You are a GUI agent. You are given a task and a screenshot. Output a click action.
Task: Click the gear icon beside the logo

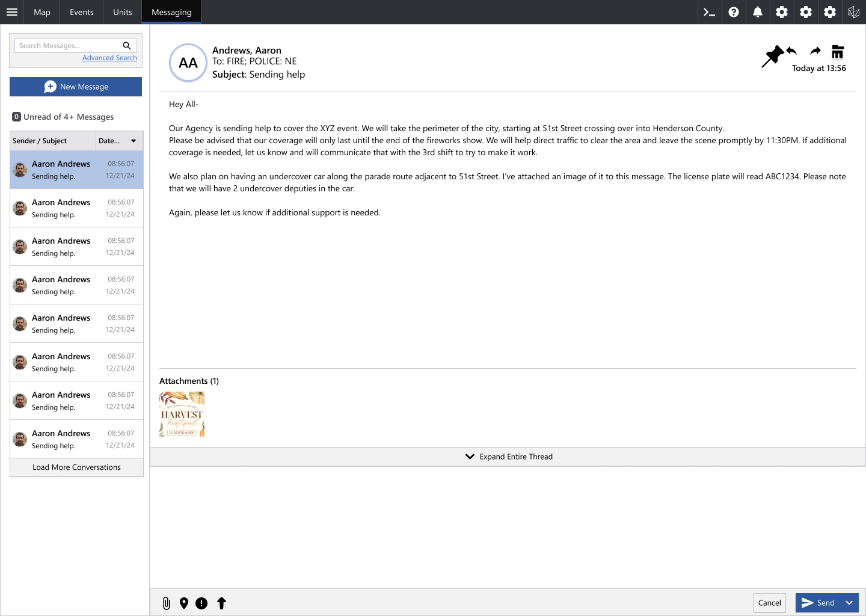click(x=830, y=12)
